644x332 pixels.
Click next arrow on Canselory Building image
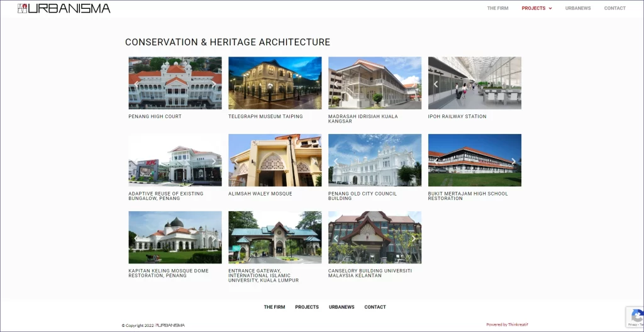pos(414,238)
